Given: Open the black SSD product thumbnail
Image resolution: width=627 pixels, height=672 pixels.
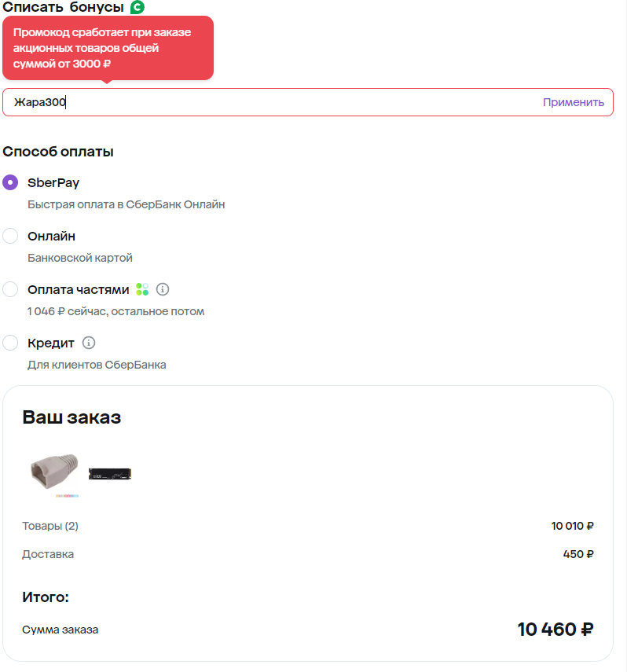Looking at the screenshot, I should [109, 473].
